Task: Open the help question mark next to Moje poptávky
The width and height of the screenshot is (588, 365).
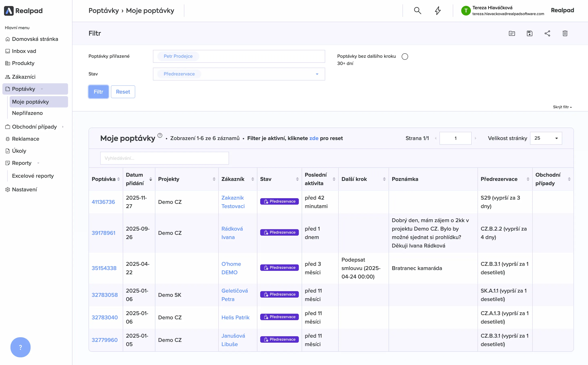Action: tap(160, 135)
